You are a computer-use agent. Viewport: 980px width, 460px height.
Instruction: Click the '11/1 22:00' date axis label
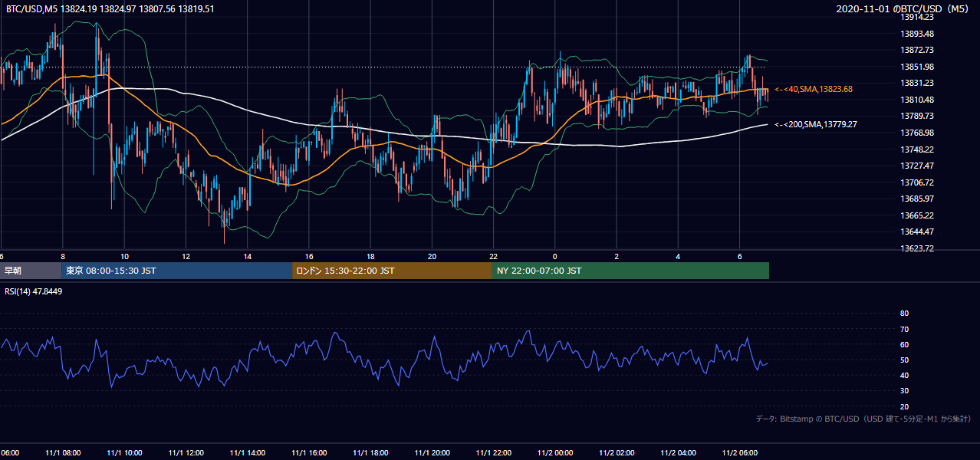[494, 453]
